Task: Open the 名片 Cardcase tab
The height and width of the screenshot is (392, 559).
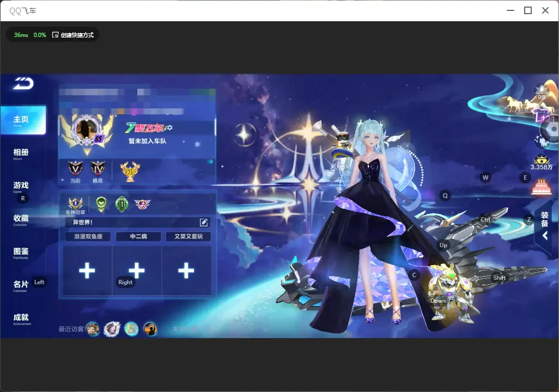Action: pyautogui.click(x=21, y=285)
